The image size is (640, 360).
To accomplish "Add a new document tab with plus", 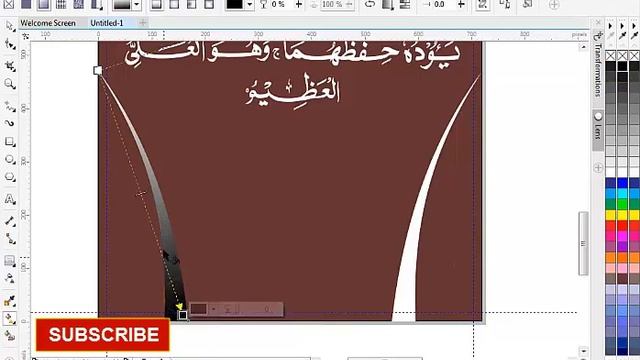I will [x=143, y=23].
